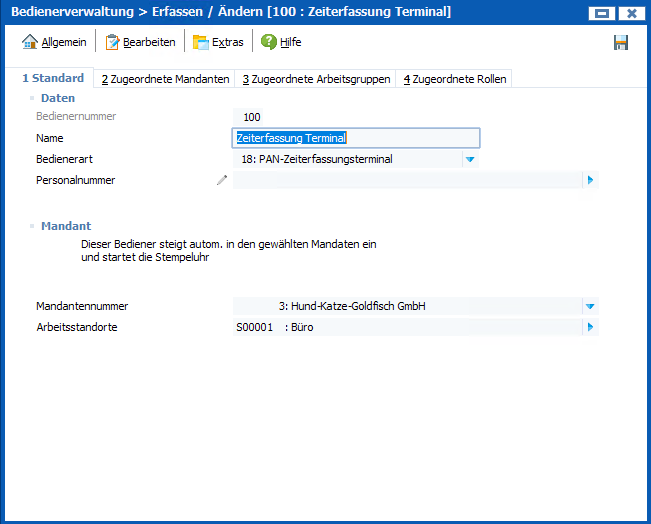Open the Extras folder menu
The image size is (651, 524).
(217, 42)
